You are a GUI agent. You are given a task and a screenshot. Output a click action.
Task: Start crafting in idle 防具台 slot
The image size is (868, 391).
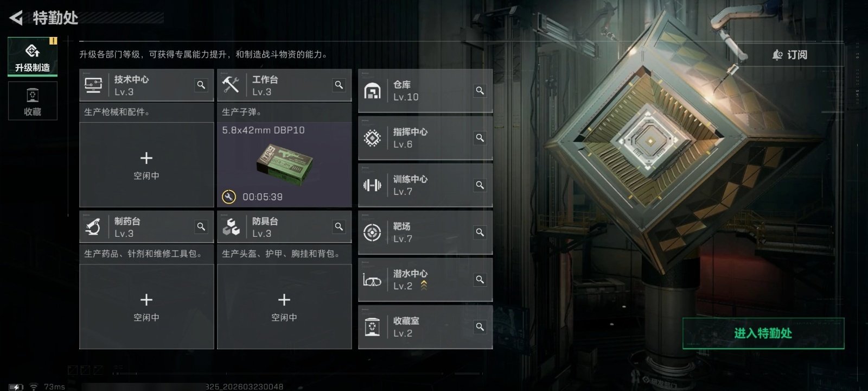click(284, 306)
